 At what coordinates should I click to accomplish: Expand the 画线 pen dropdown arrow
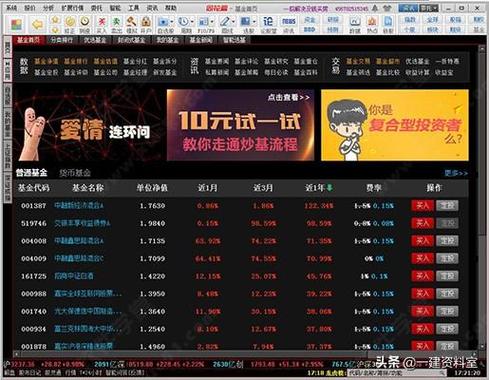coord(234,22)
